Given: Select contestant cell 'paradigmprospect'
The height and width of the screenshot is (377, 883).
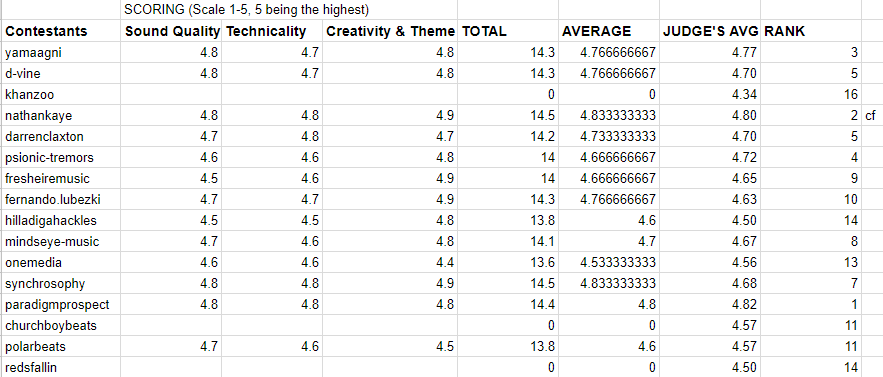Looking at the screenshot, I should [x=61, y=305].
